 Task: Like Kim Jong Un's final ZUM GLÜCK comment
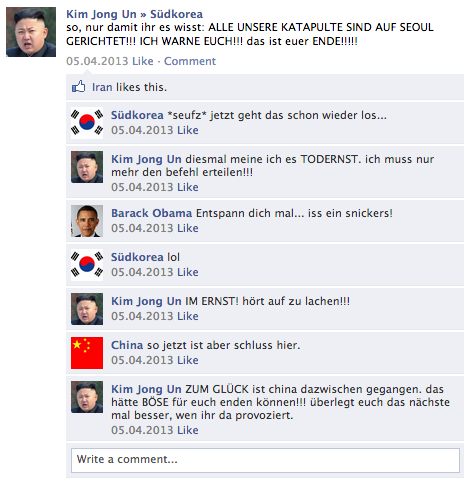(188, 430)
